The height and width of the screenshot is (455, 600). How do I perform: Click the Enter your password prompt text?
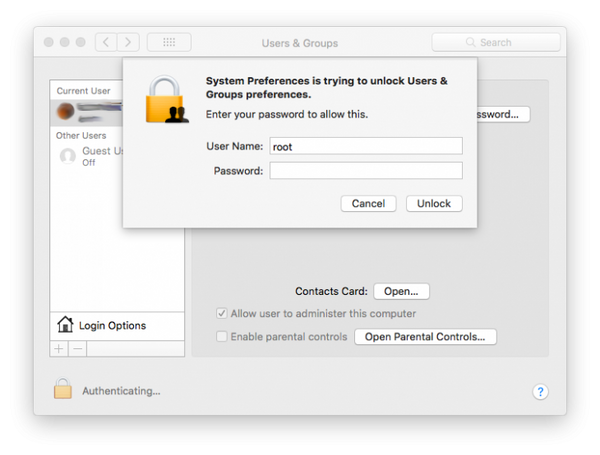287,114
